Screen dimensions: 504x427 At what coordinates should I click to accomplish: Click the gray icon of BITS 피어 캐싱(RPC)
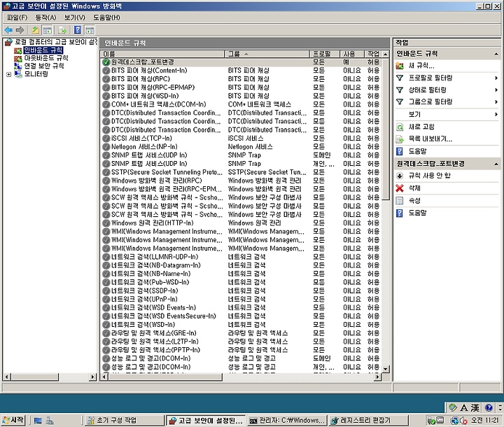(x=106, y=79)
